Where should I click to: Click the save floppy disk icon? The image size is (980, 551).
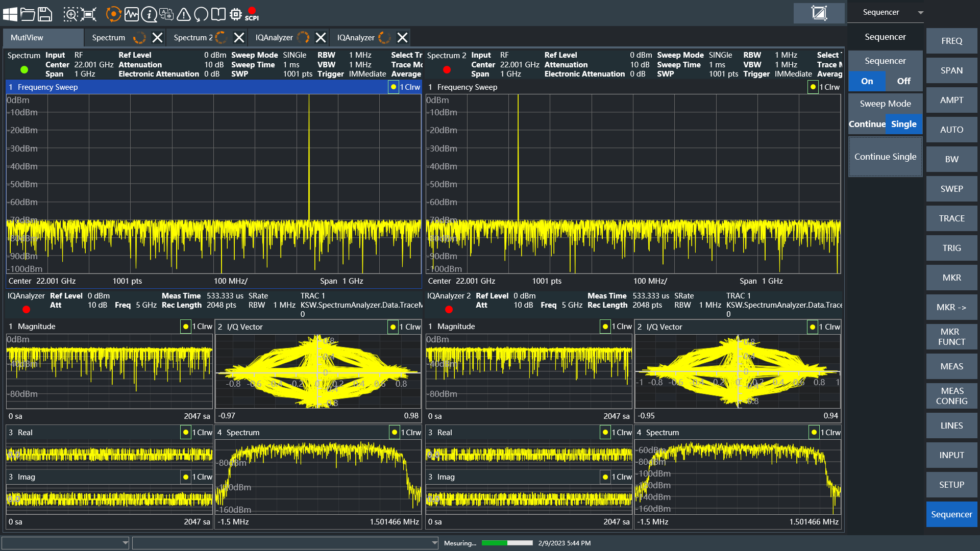[45, 14]
